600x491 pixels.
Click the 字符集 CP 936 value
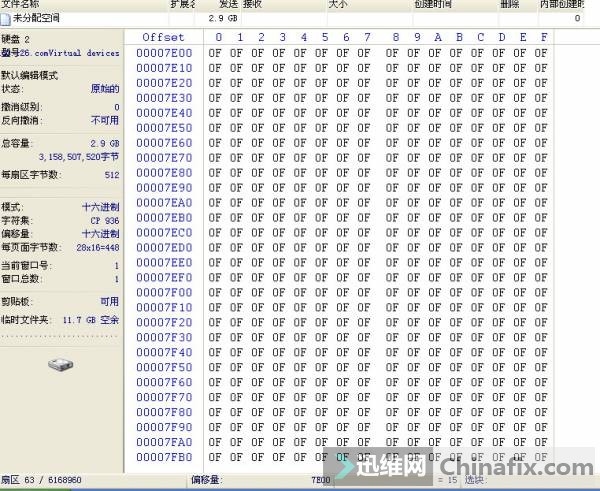point(105,220)
